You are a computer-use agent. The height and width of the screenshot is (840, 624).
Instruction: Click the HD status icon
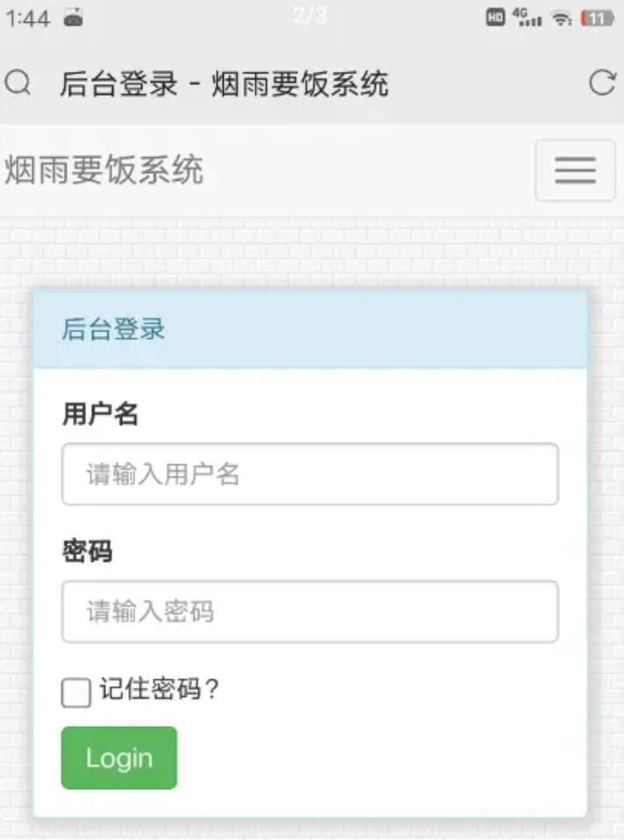click(x=496, y=18)
